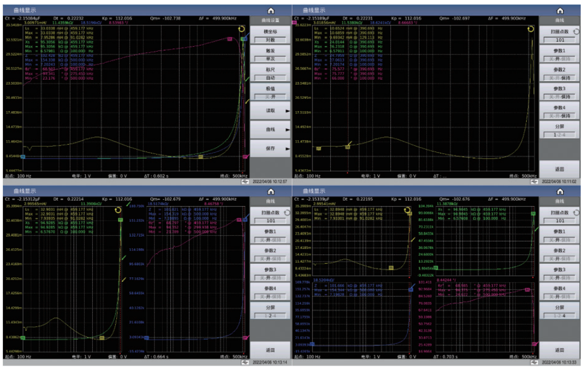Click the home icon in the bottom-left panel
This screenshot has width=588, height=370.
point(271,191)
